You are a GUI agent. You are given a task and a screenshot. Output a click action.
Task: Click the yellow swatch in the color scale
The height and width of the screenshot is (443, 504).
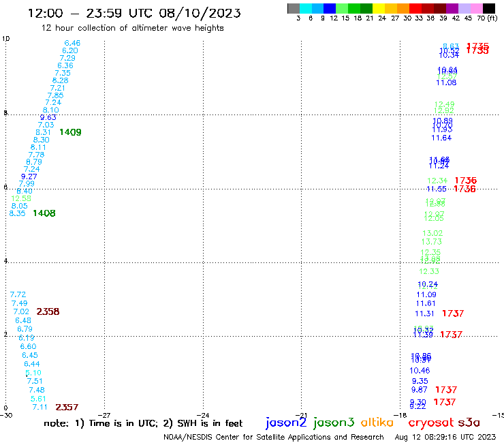coord(379,8)
